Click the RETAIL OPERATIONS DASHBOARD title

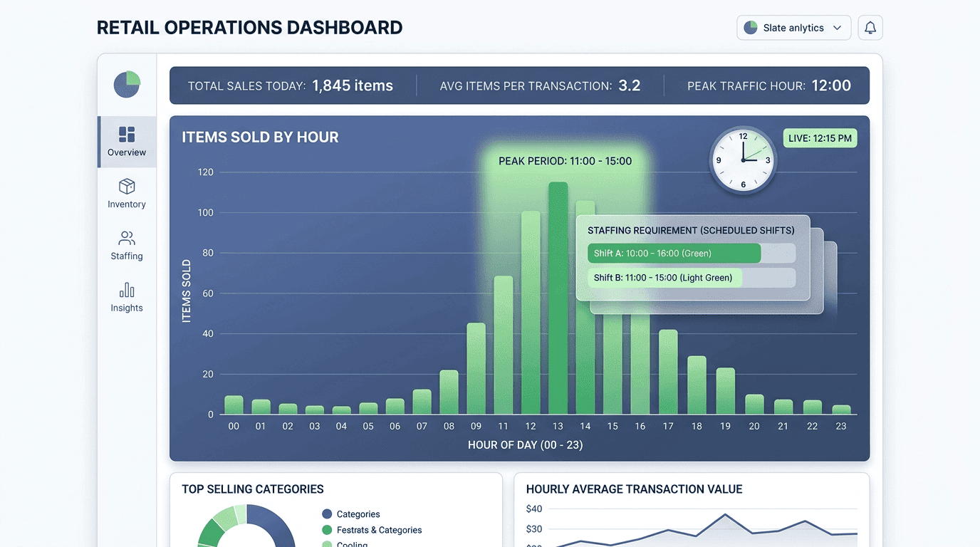click(249, 28)
